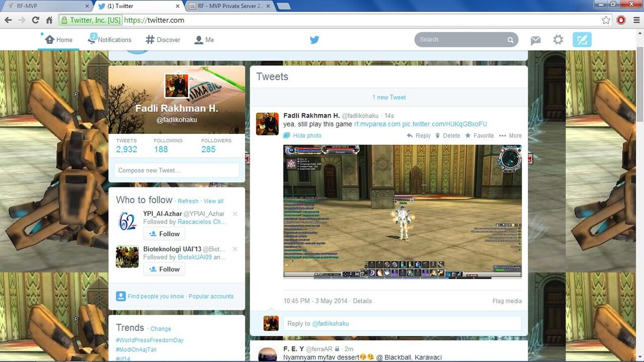Viewport: 644px width, 362px height.
Task: Refresh Who to follow suggestions
Action: pos(188,201)
